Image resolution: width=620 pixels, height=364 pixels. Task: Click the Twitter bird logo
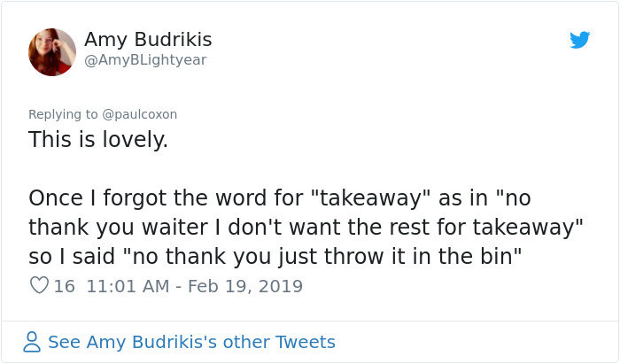[580, 40]
